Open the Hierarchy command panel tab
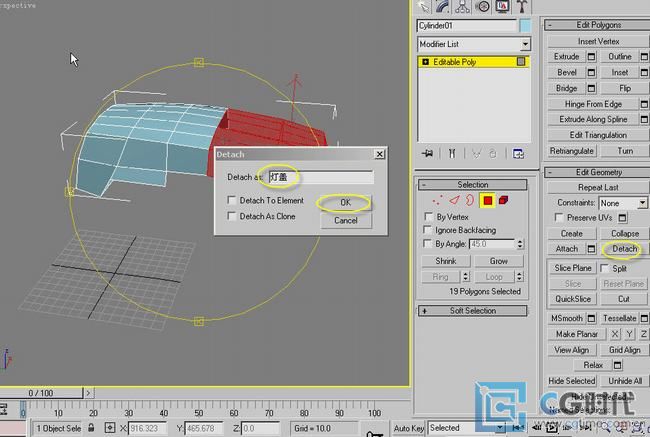 click(463, 6)
